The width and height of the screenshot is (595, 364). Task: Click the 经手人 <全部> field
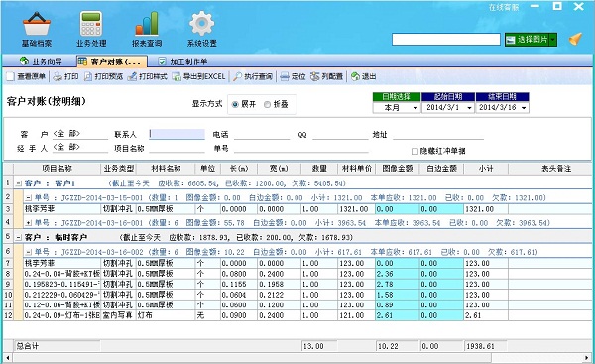(80, 147)
